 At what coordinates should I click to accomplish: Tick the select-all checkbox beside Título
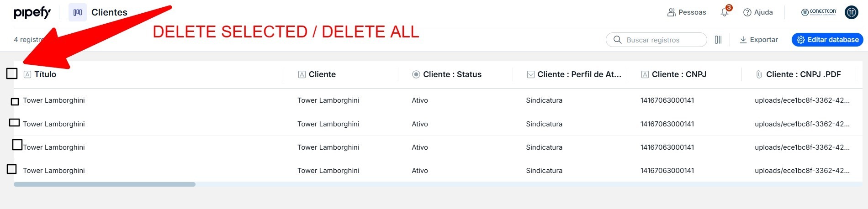click(12, 73)
